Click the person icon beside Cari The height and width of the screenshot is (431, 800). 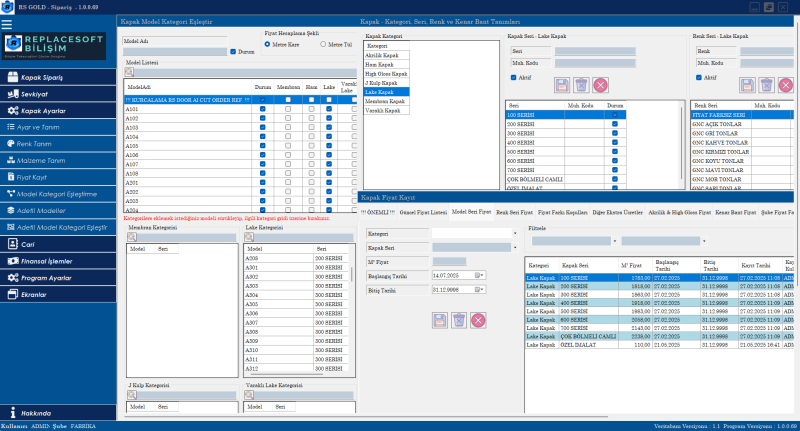pyautogui.click(x=13, y=244)
